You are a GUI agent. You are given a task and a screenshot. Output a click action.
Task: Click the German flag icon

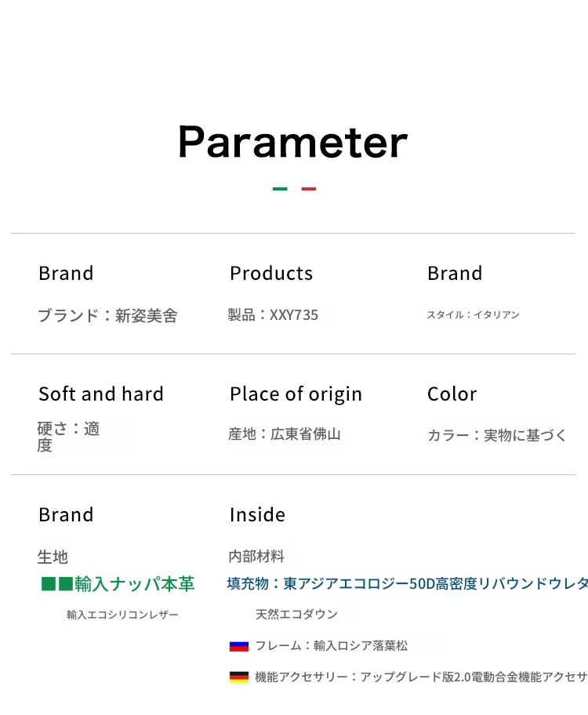point(238,677)
